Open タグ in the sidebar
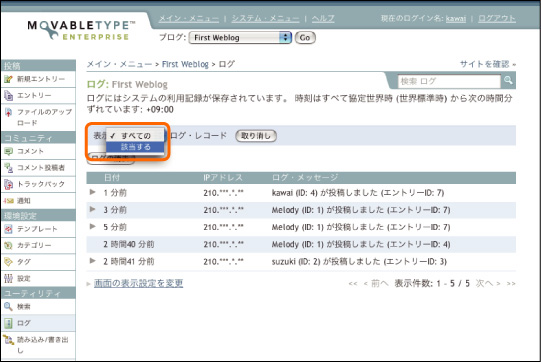Screen dimensions: 541x362 point(24,262)
